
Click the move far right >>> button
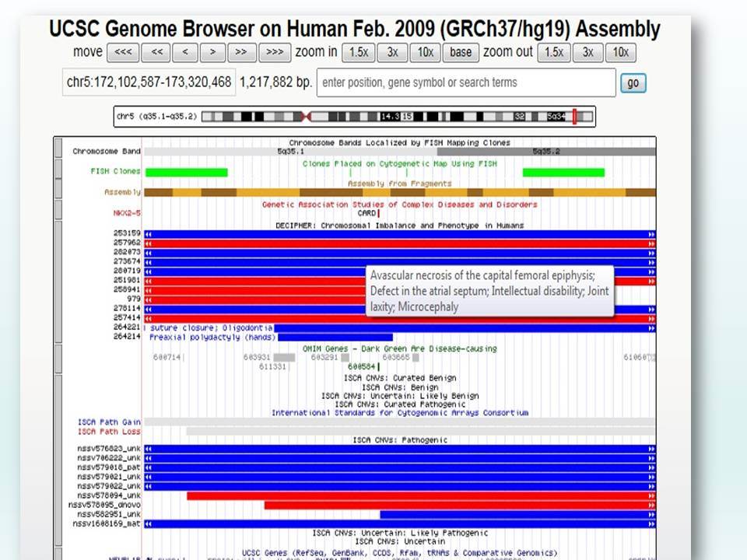pyautogui.click(x=275, y=52)
